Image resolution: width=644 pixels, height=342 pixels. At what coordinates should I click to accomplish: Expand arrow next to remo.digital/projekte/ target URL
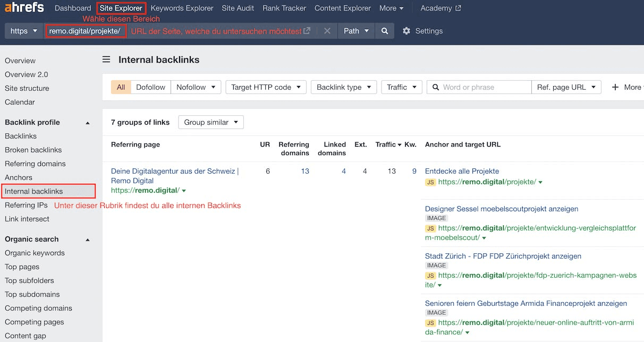pyautogui.click(x=540, y=182)
